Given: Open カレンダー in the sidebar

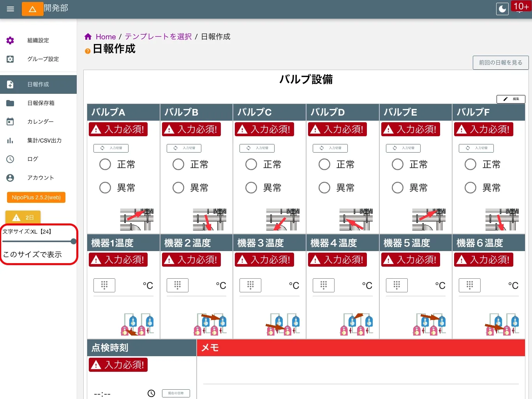Looking at the screenshot, I should pos(38,122).
